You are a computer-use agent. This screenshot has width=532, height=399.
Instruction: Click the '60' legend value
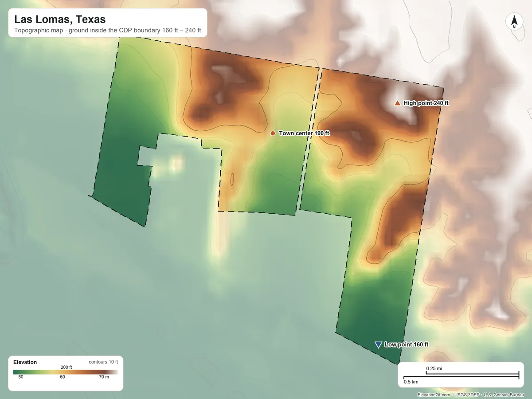pos(63,377)
